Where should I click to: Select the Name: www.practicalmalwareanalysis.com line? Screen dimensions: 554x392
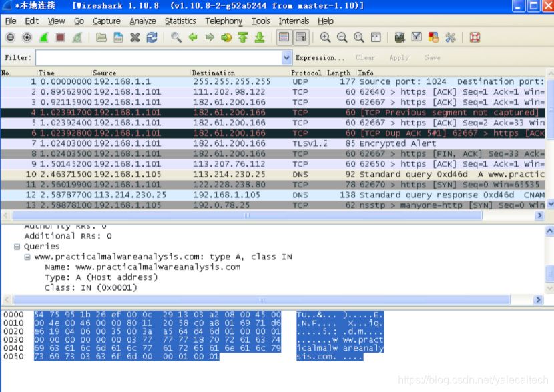point(142,267)
